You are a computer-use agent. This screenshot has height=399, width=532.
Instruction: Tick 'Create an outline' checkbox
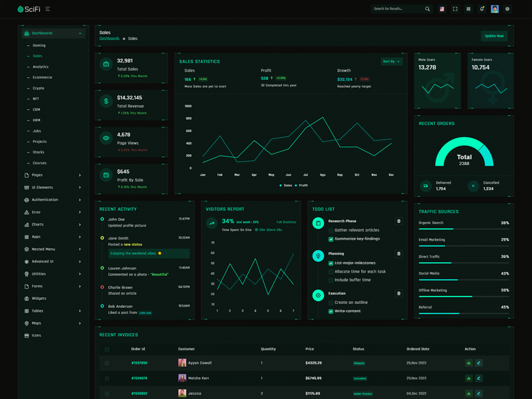tap(331, 303)
